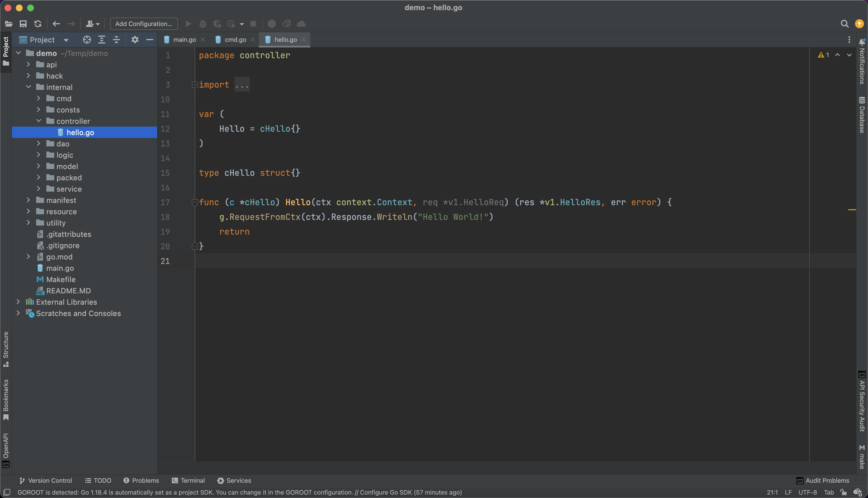868x498 pixels.
Task: Click Add Configuration button
Action: (x=144, y=24)
